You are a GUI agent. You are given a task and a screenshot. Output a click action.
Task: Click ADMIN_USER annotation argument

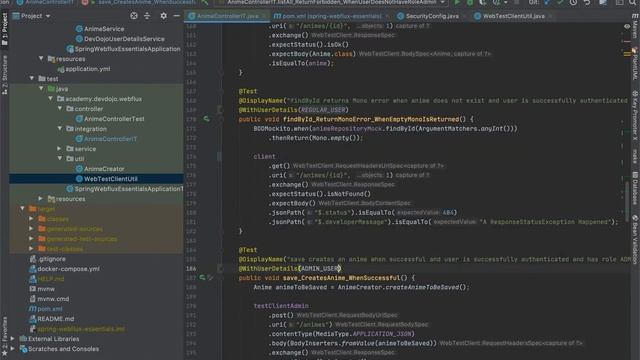(320, 268)
